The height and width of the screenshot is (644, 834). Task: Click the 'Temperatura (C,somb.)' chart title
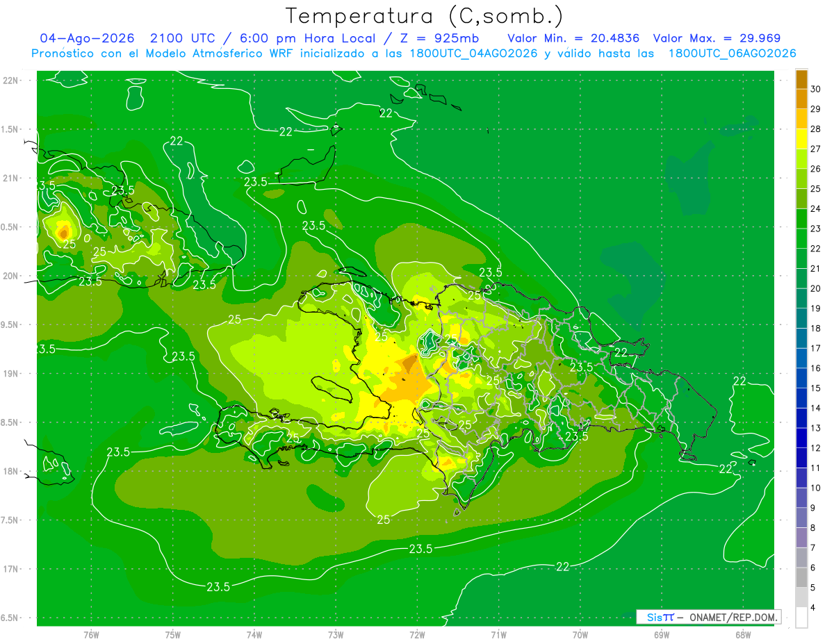424,16
